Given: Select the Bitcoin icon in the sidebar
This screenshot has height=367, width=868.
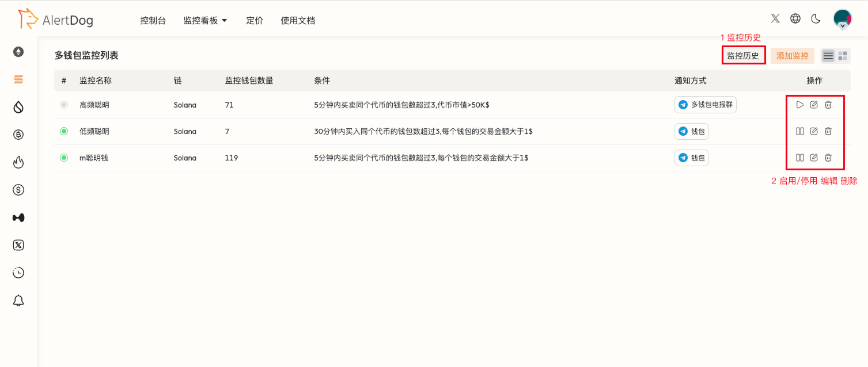Looking at the screenshot, I should [18, 135].
